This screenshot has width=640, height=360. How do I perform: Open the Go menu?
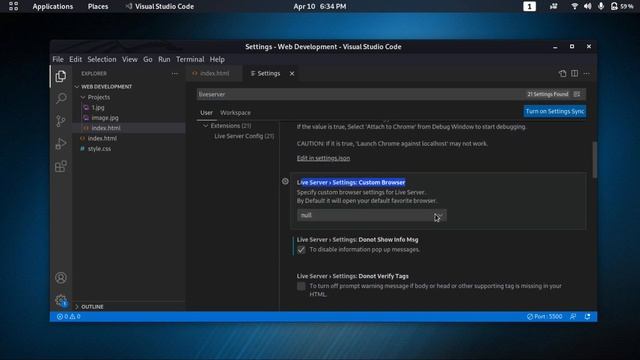[148, 59]
